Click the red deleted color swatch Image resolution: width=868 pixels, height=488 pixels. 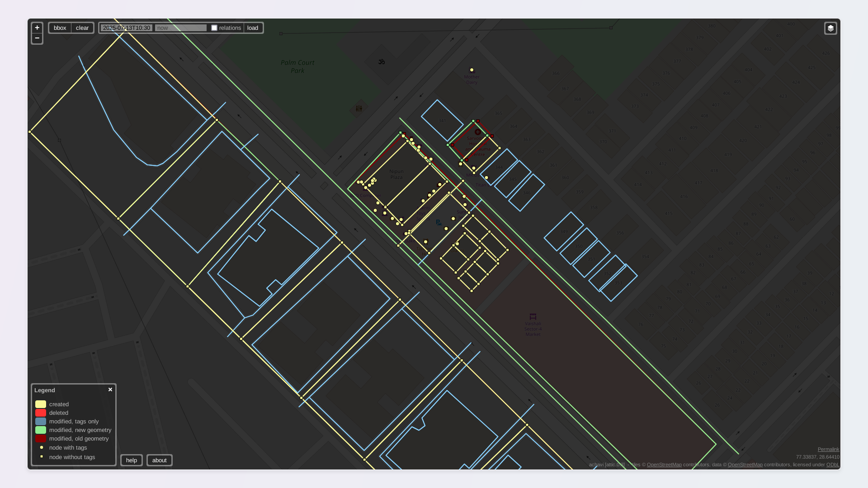[41, 413]
